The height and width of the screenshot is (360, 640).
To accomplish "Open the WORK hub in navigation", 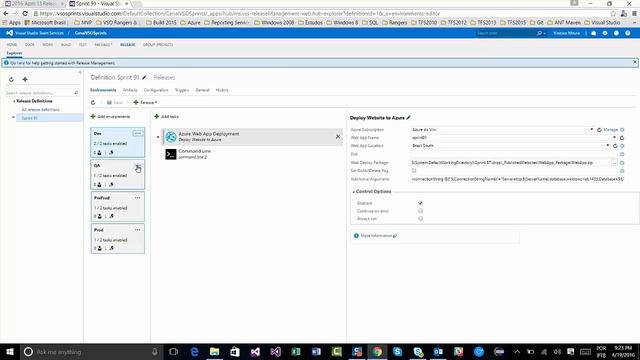I will pos(48,45).
